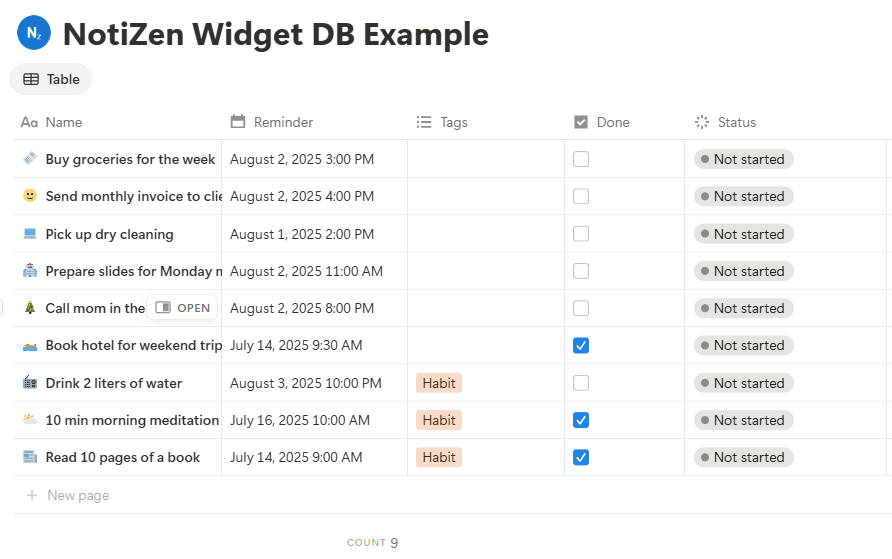Viewport: 892px width, 559px height.
Task: Open the Reminder column header menu
Action: 283,122
